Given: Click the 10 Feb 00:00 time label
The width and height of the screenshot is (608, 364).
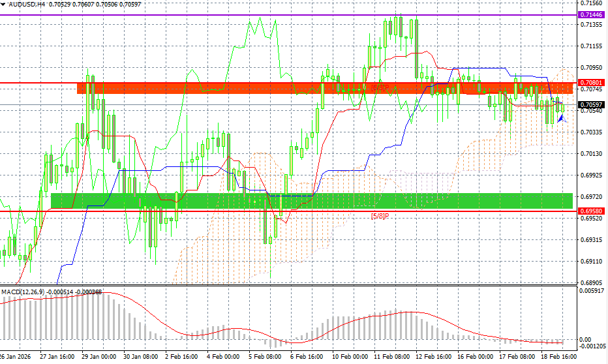Looking at the screenshot, I should (350, 356).
